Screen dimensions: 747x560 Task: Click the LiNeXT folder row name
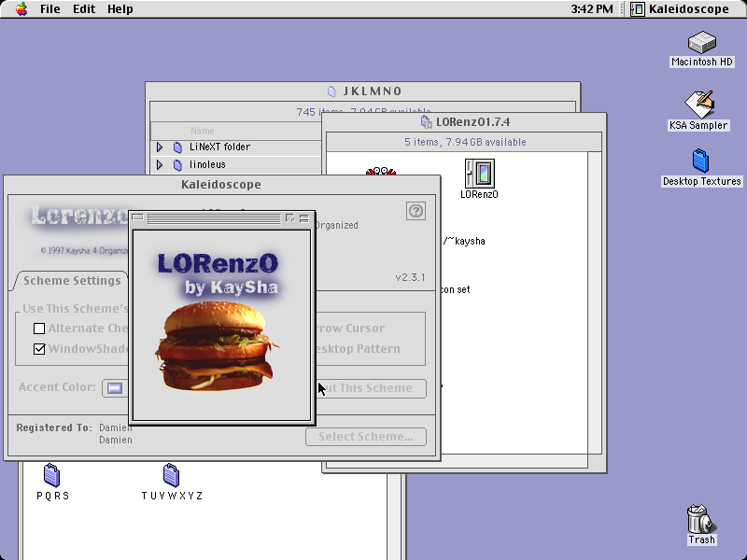219,147
